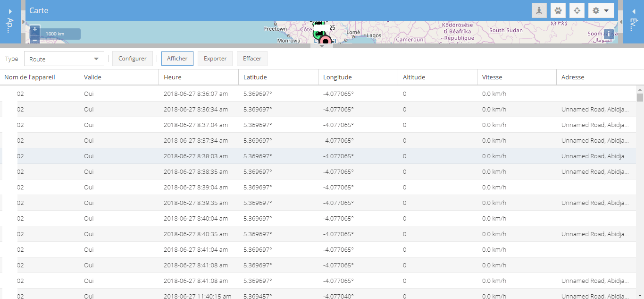Screen dimensions: 644x299
Task: Click Exporter to export the route
Action: coord(215,59)
